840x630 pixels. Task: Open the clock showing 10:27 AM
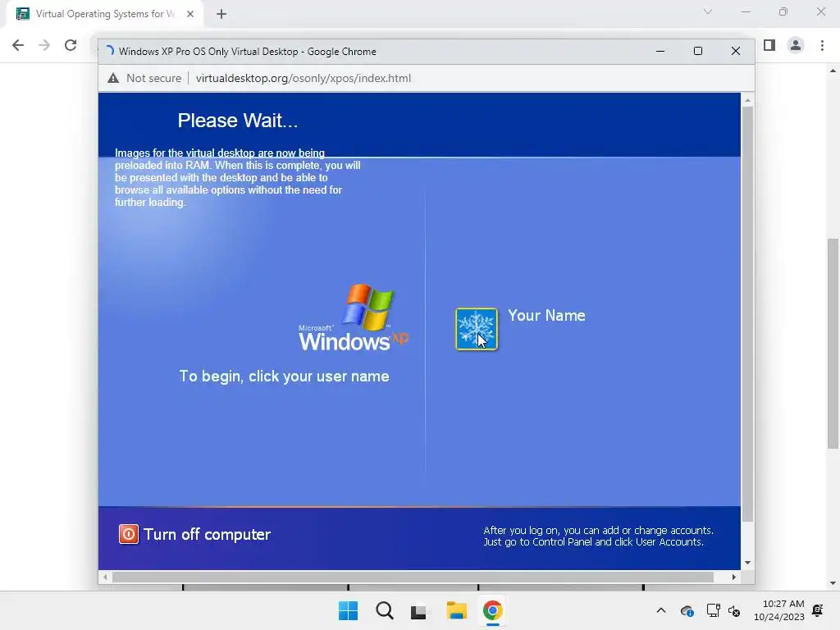tap(779, 610)
